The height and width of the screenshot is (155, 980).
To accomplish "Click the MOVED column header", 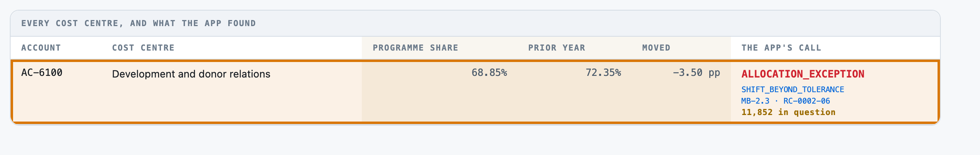I will [656, 48].
